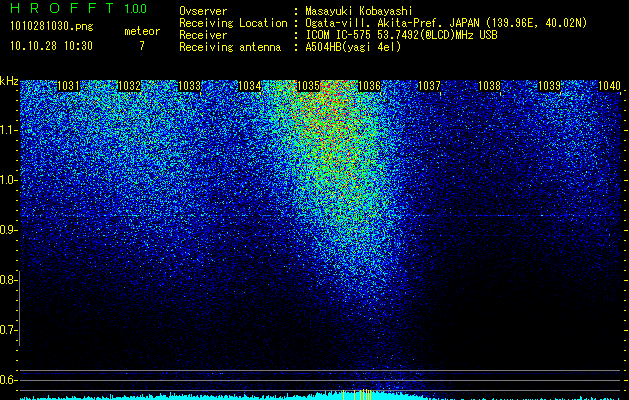629x400 pixels.
Task: Click the 1039 time marker
Action: pyautogui.click(x=549, y=86)
